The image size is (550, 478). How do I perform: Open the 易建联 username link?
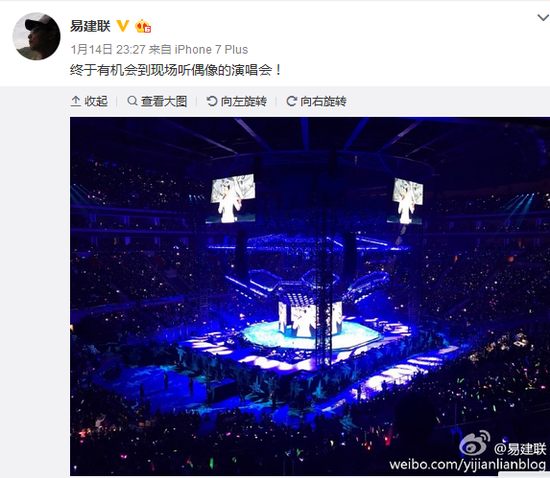pos(90,26)
